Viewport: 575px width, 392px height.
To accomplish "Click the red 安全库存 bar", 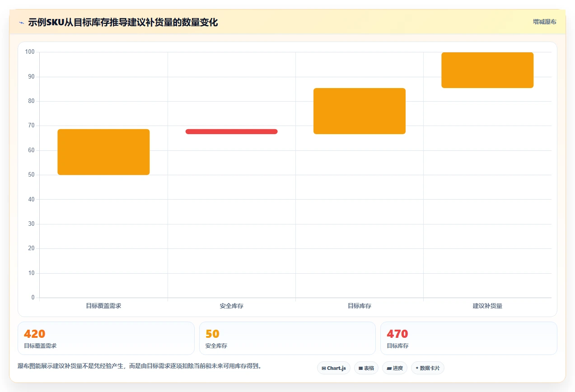I will pyautogui.click(x=231, y=131).
